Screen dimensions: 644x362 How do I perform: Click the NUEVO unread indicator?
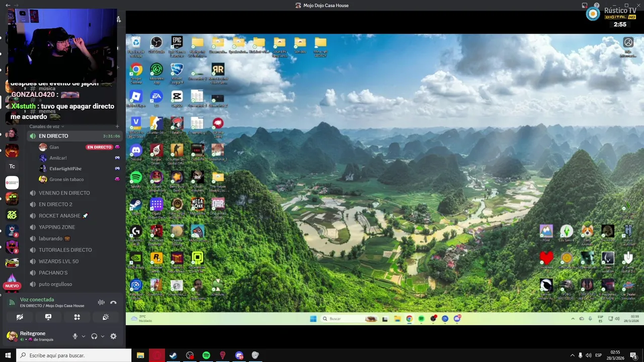click(12, 286)
